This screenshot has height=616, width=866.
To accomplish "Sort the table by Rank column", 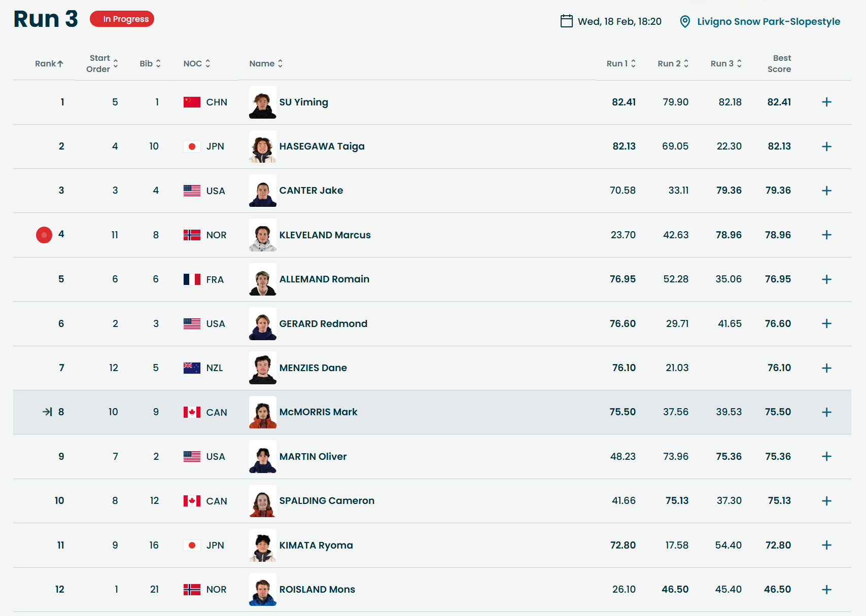I will pos(49,63).
